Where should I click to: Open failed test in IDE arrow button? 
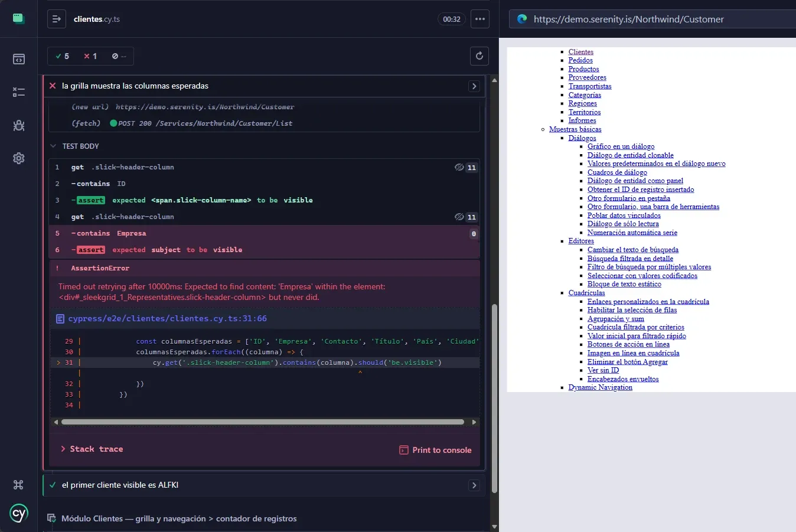click(x=474, y=86)
